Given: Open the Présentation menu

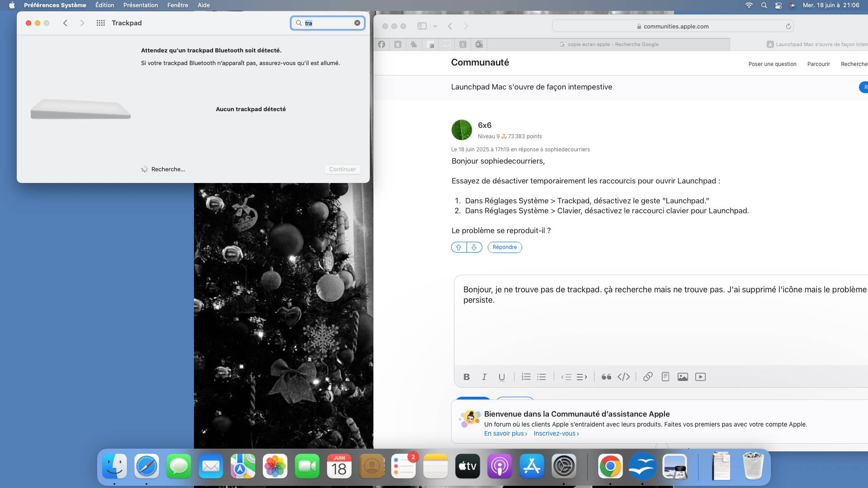Looking at the screenshot, I should click(141, 5).
